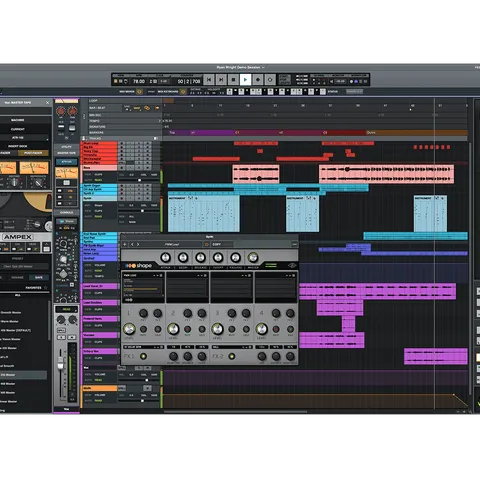Adjust Shape layer 1 LEVEL knob
Viewport: 480px width, 480px height.
129,329
